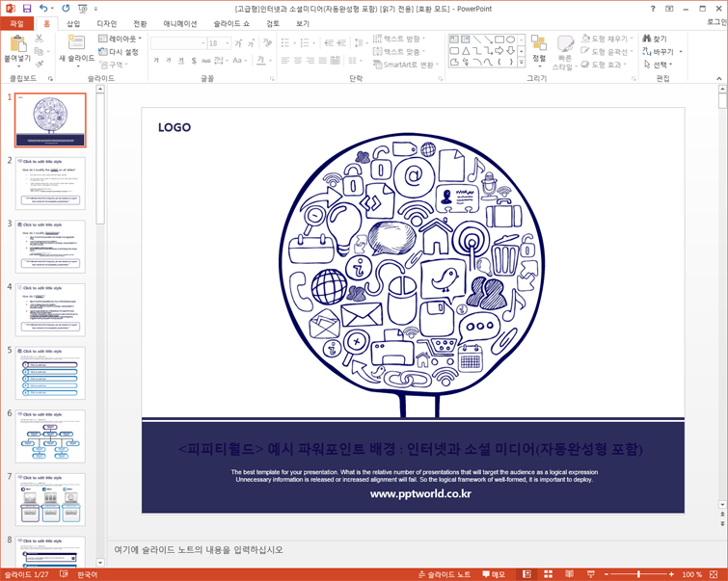Select slide 5 thumbnail in panel

coord(50,373)
